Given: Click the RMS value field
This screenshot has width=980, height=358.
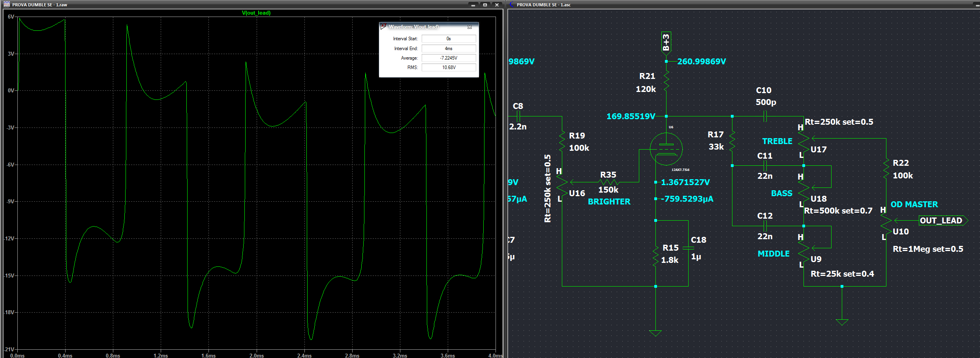Looking at the screenshot, I should tap(449, 67).
